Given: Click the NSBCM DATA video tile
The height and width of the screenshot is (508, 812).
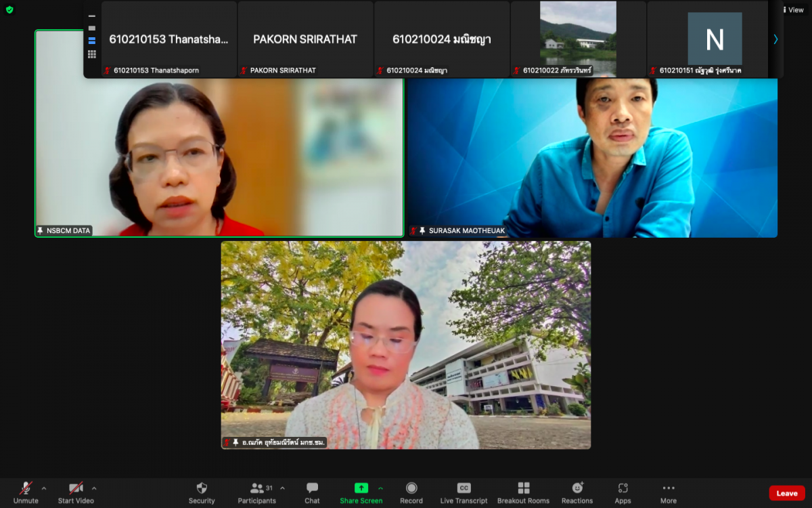Looking at the screenshot, I should (219, 133).
